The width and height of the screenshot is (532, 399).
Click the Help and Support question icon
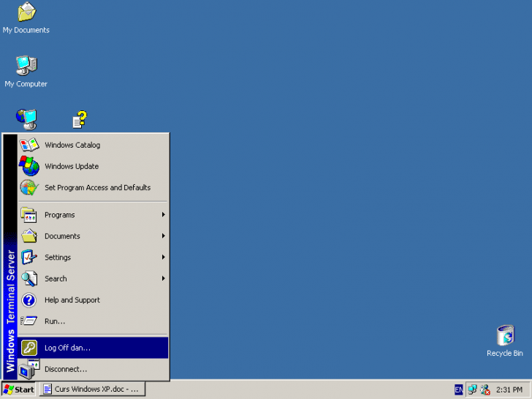29,300
